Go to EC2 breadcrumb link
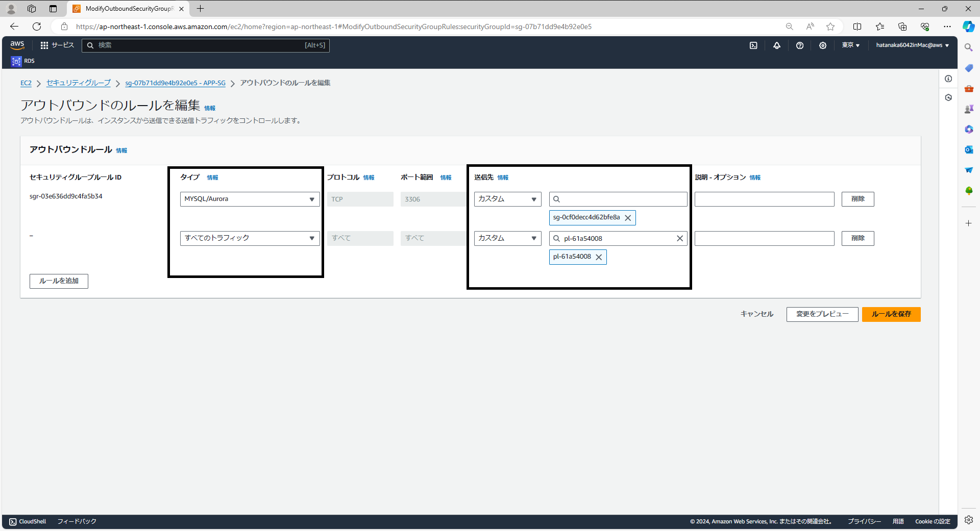The width and height of the screenshot is (980, 531). tap(26, 83)
